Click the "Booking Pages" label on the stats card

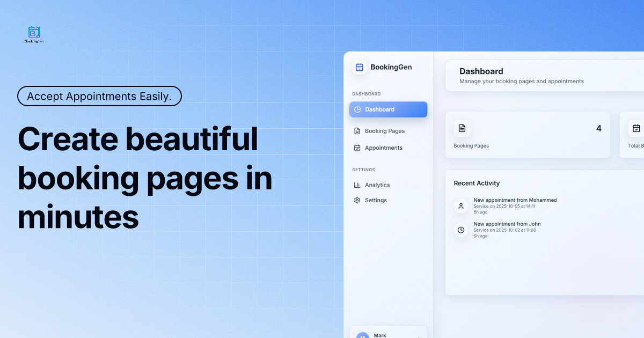[471, 145]
